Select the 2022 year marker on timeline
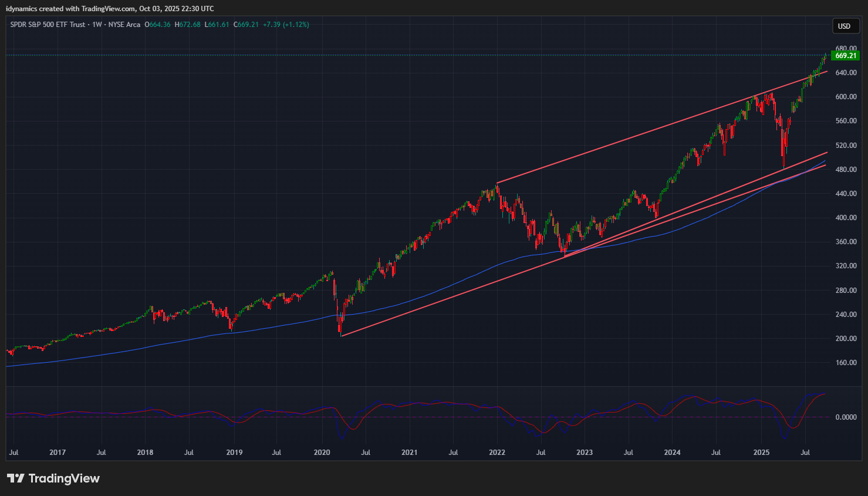The image size is (868, 496). (497, 453)
